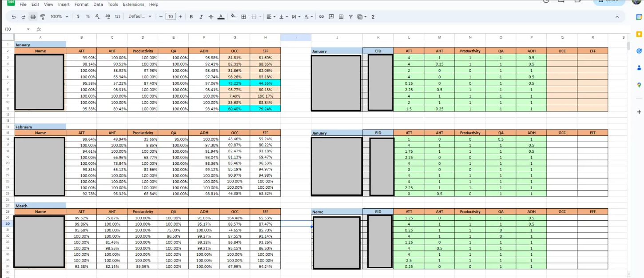Open the Tools menu
This screenshot has width=644, height=278.
click(x=113, y=4)
